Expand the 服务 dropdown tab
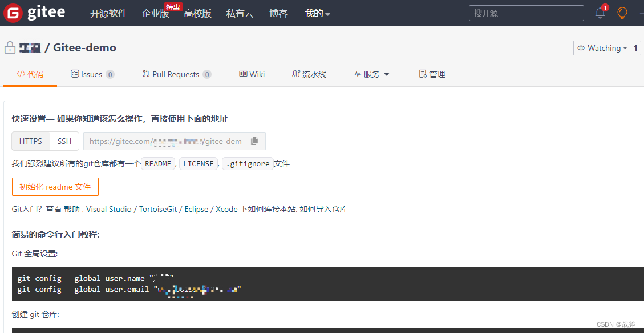Image resolution: width=644 pixels, height=333 pixels. point(371,74)
